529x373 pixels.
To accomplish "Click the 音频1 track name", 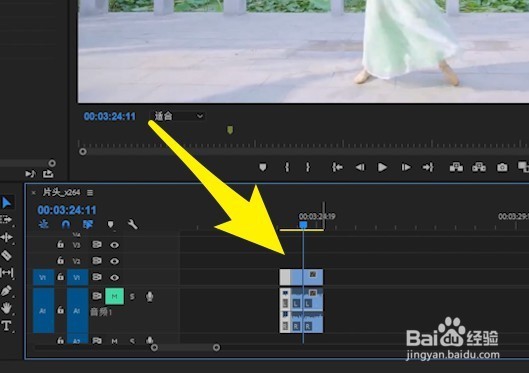I will pos(101,312).
